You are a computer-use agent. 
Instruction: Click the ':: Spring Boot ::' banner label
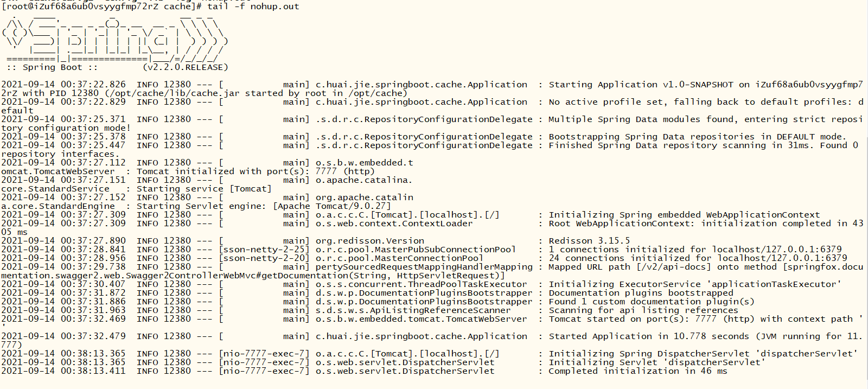click(x=53, y=67)
